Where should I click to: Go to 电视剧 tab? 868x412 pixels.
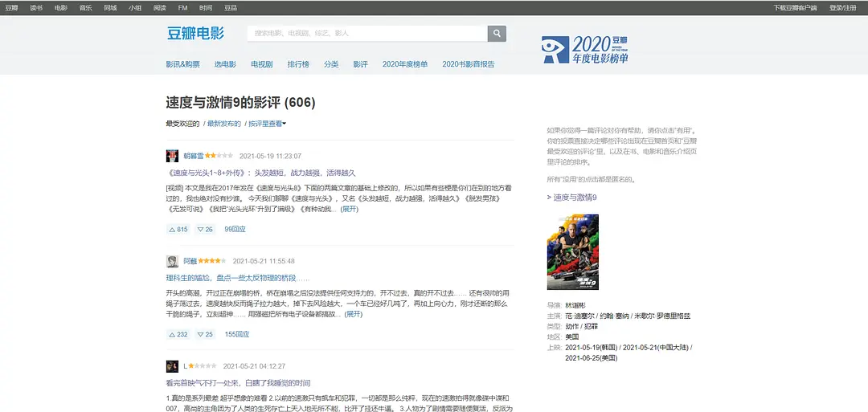(262, 64)
